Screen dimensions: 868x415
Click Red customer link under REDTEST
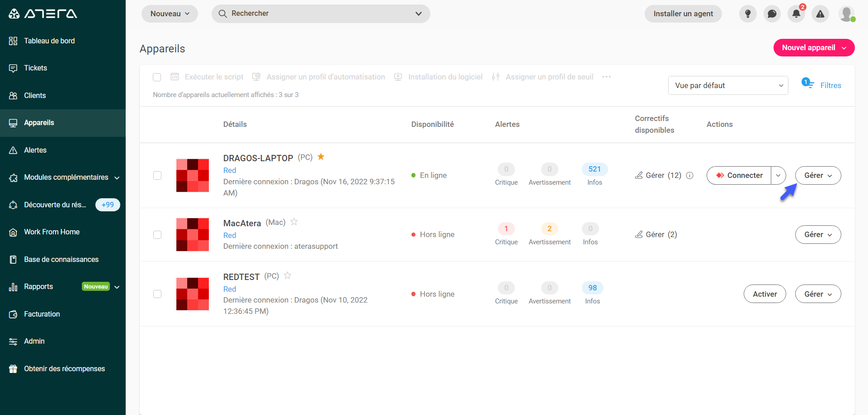coord(230,289)
